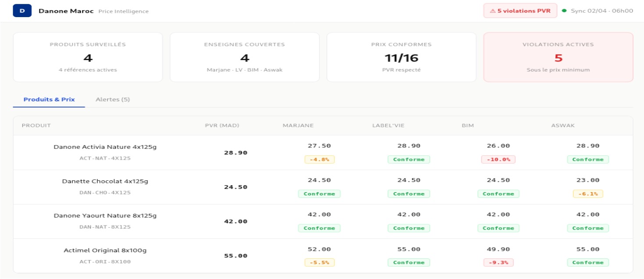This screenshot has width=644, height=279.
Task: Click the BIM column header
Action: pyautogui.click(x=468, y=125)
